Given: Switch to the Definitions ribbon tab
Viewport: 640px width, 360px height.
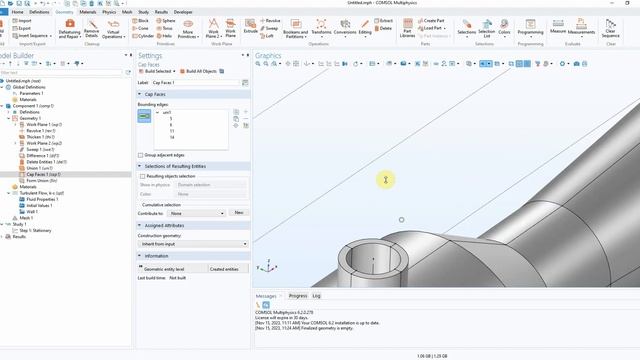Looking at the screenshot, I should click(39, 12).
